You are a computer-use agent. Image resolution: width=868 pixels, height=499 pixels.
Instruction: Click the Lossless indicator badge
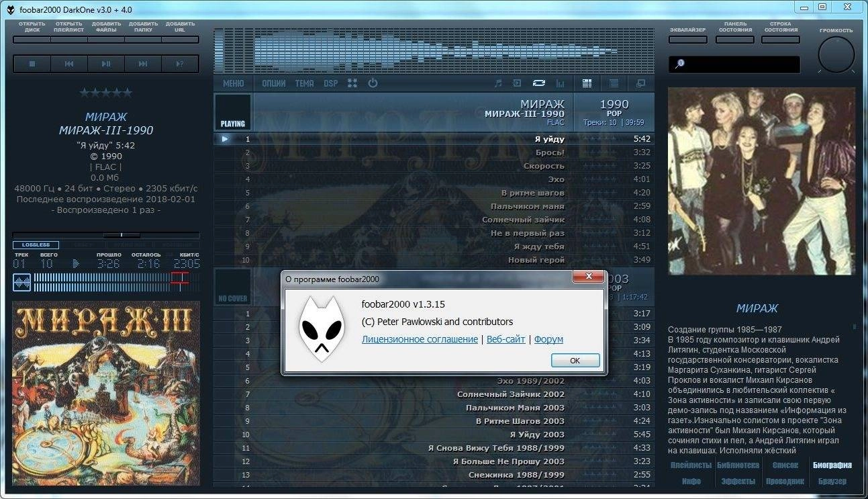[x=36, y=245]
